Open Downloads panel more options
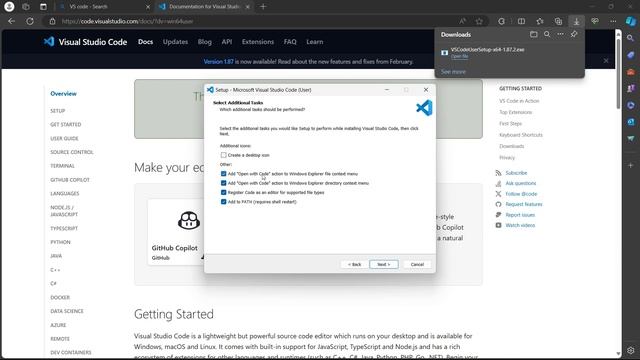 (x=560, y=34)
